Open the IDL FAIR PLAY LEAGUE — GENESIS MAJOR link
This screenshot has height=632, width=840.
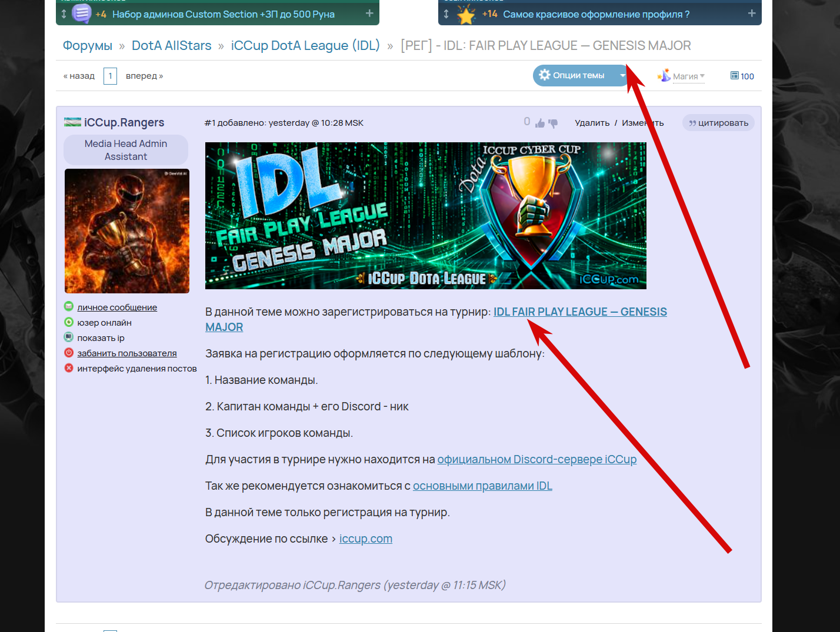point(580,312)
